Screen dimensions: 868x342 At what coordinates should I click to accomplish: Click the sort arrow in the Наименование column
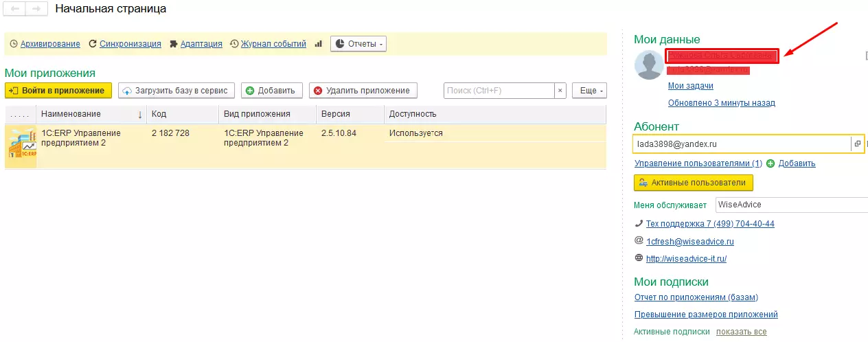tap(140, 115)
